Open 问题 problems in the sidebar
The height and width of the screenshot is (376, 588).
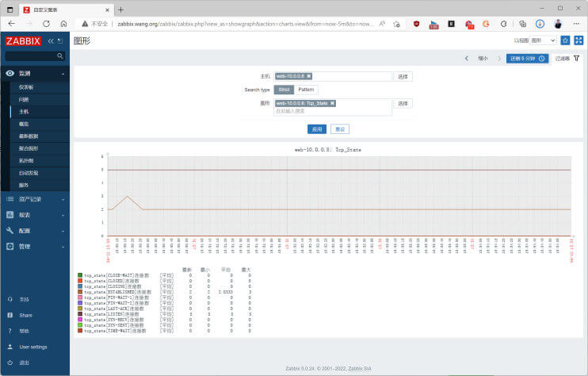[x=24, y=99]
